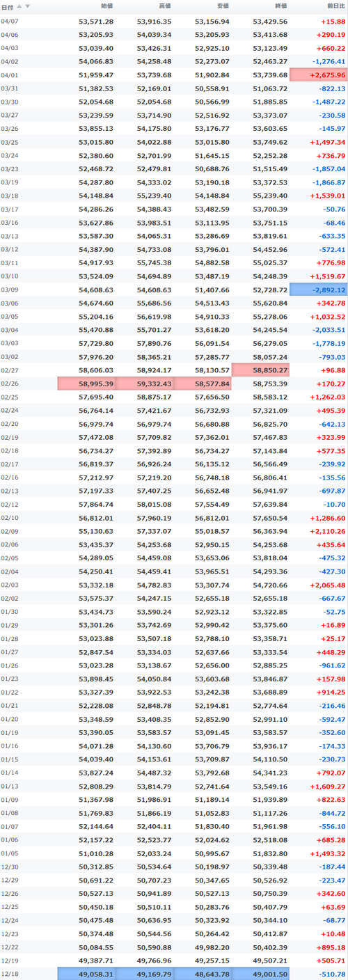
Task: Click the 安値 column header
Action: (x=223, y=6)
